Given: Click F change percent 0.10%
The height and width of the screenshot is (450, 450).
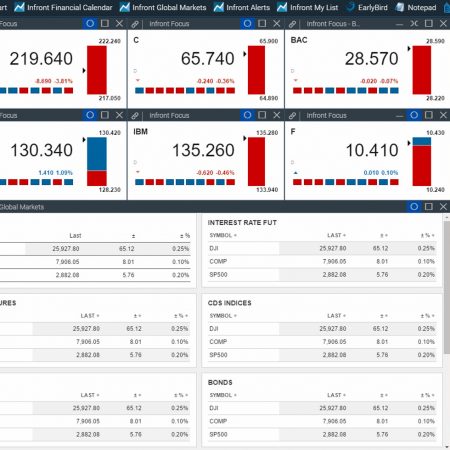Looking at the screenshot, I should [x=390, y=173].
